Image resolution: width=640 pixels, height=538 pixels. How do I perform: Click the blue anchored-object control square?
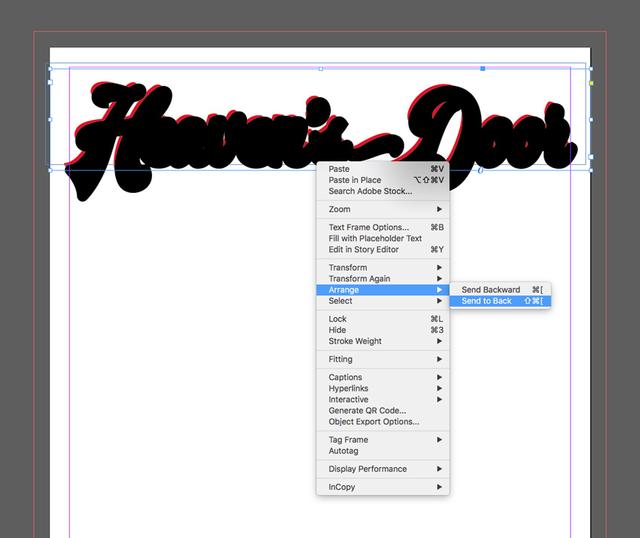(x=483, y=69)
